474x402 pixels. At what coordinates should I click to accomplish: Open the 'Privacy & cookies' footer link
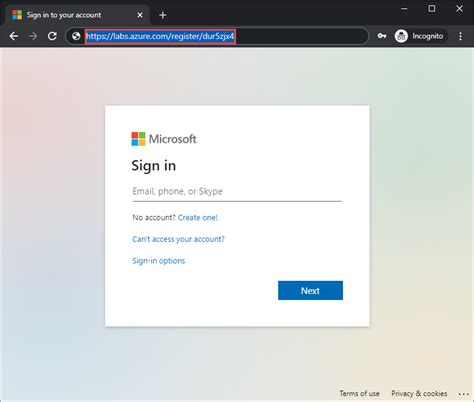pos(419,393)
